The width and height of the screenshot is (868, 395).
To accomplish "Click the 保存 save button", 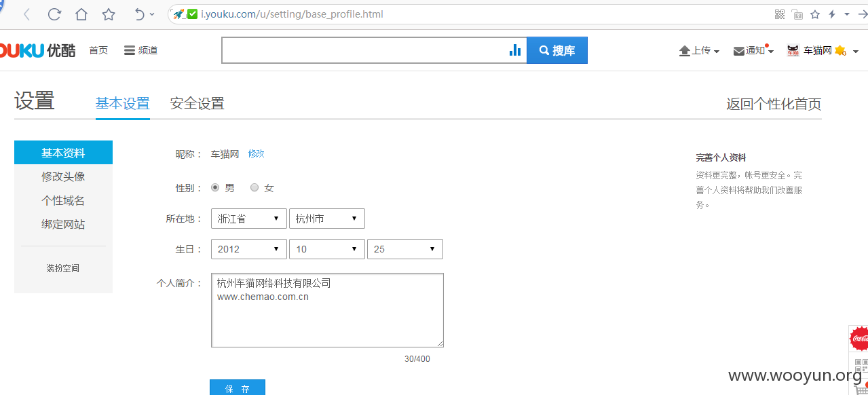I will tap(238, 388).
